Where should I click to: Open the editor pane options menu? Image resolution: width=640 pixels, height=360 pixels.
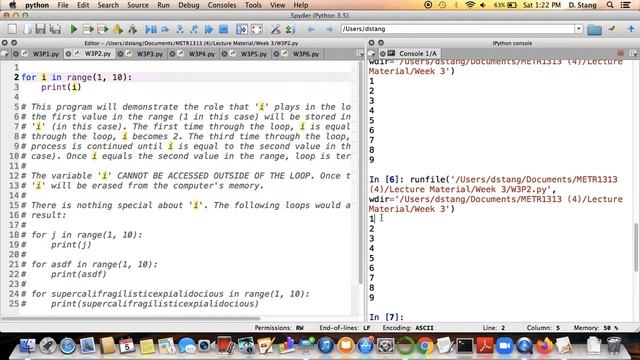360,53
